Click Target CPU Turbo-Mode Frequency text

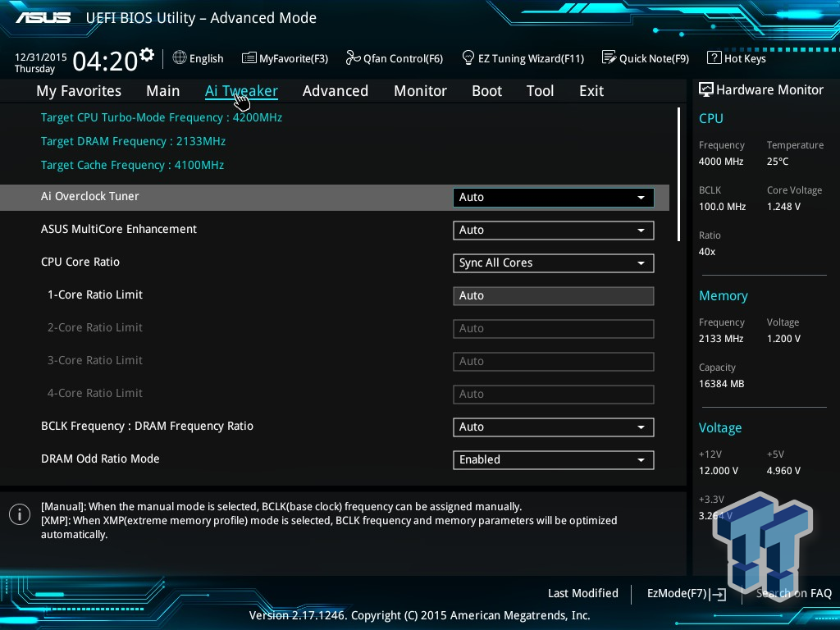pyautogui.click(x=162, y=117)
